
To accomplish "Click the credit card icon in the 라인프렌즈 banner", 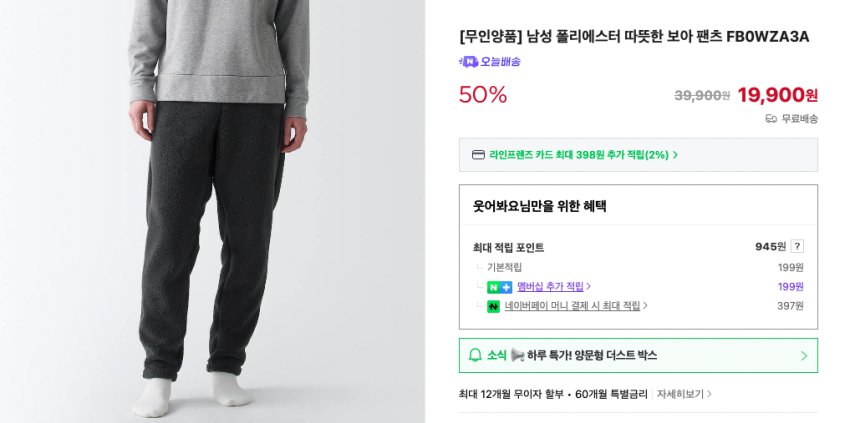I will point(478,155).
